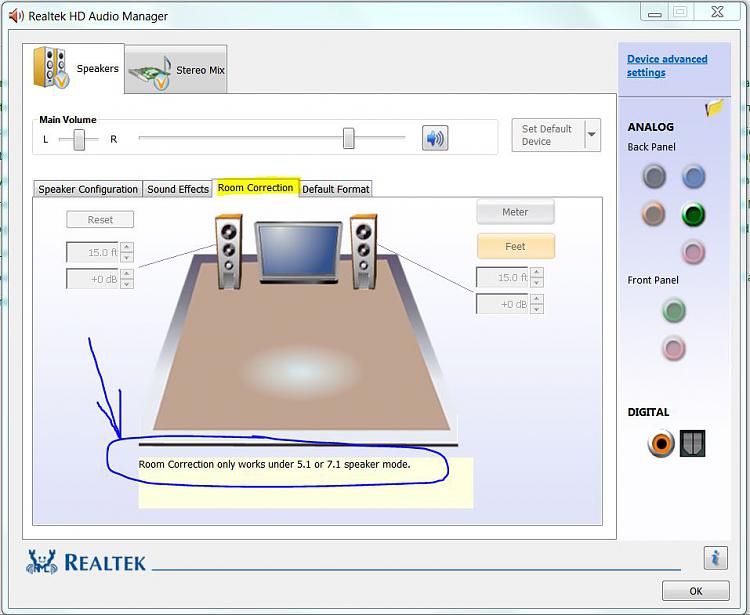The image size is (750, 615).
Task: Click the Meter unit button
Action: (515, 212)
